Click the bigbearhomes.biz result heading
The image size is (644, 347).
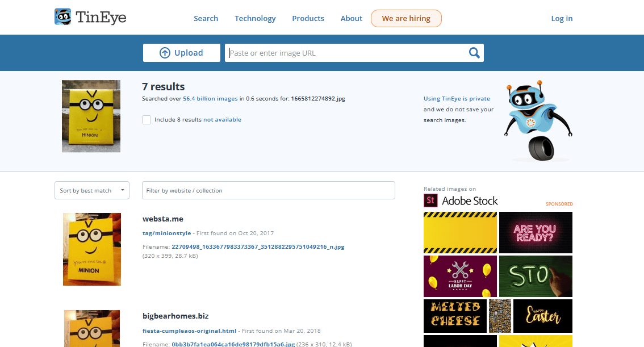[175, 316]
